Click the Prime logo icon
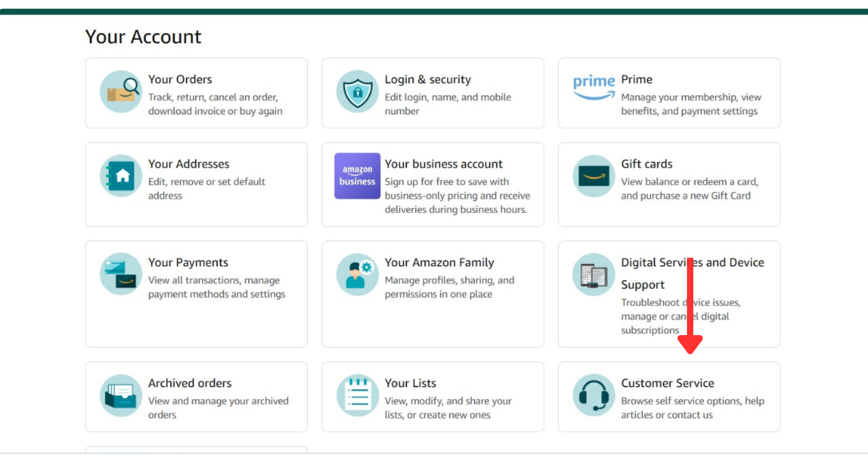 [594, 87]
